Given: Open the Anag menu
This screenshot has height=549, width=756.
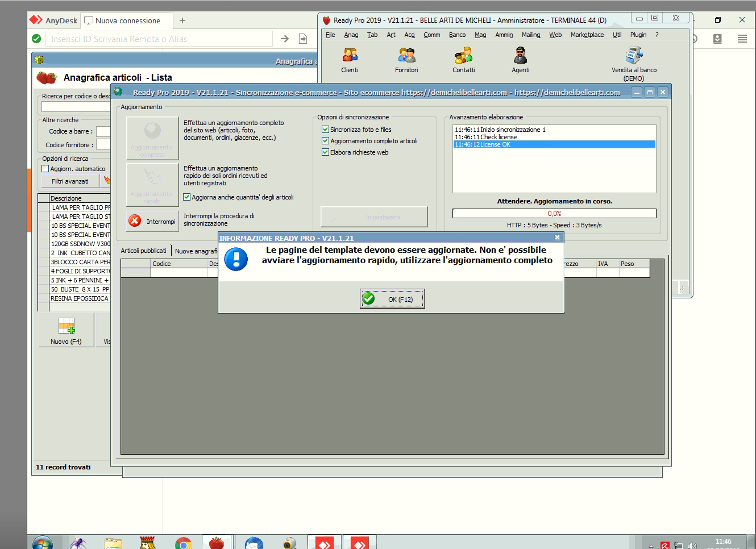Looking at the screenshot, I should [x=351, y=35].
